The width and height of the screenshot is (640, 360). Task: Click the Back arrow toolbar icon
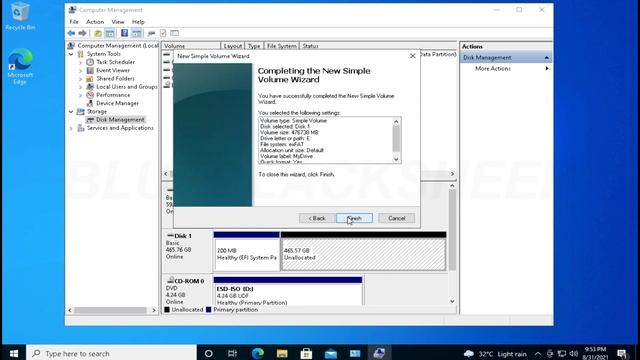click(x=71, y=33)
